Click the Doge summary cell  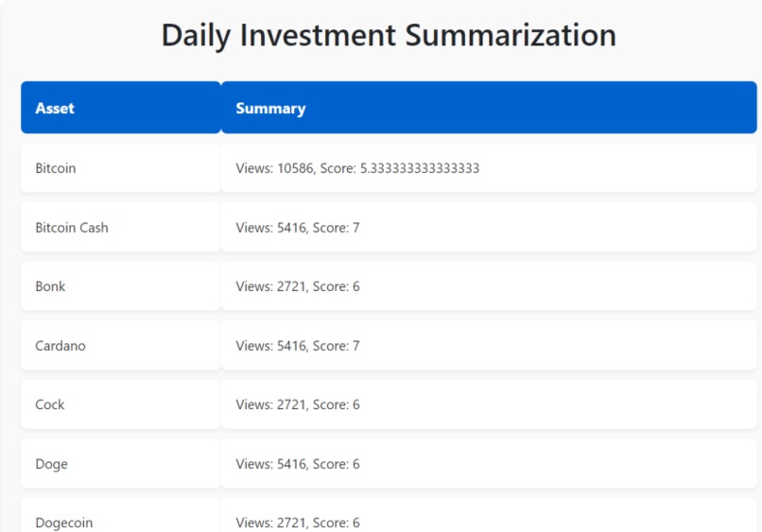(x=489, y=464)
